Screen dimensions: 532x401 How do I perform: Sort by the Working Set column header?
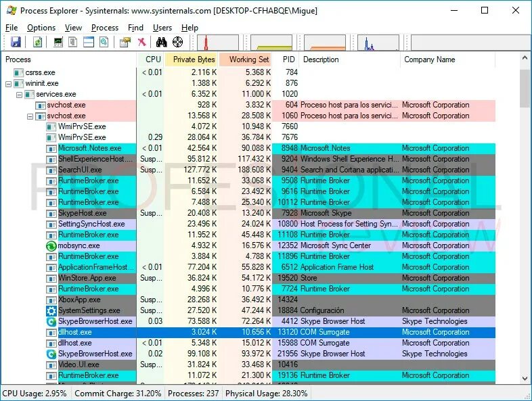click(x=246, y=60)
